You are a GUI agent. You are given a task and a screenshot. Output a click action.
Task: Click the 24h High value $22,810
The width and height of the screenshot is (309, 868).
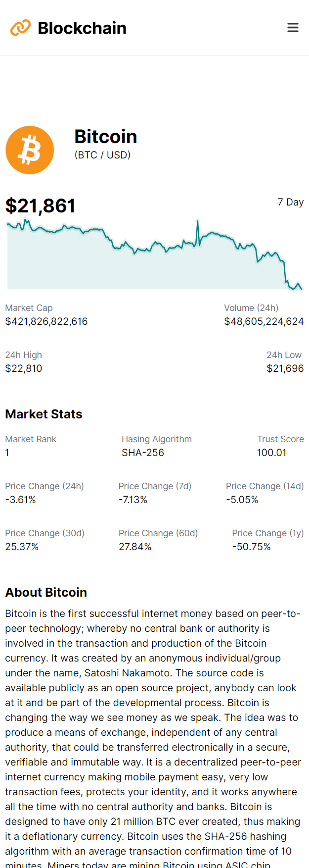click(x=24, y=368)
